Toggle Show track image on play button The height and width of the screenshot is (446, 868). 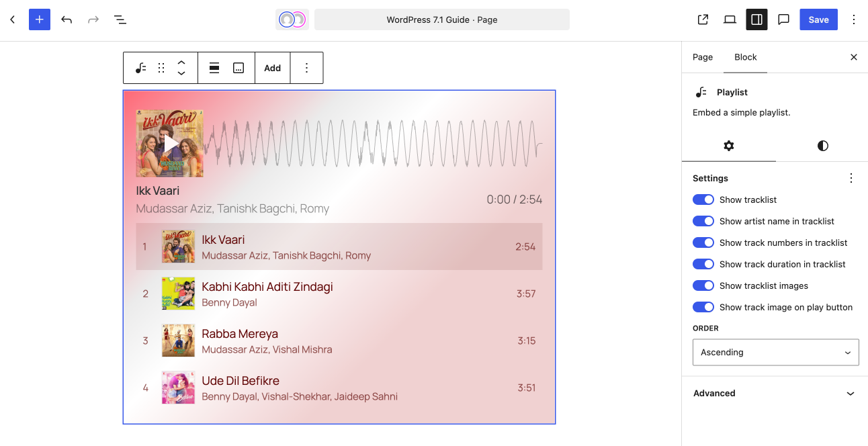tap(703, 307)
